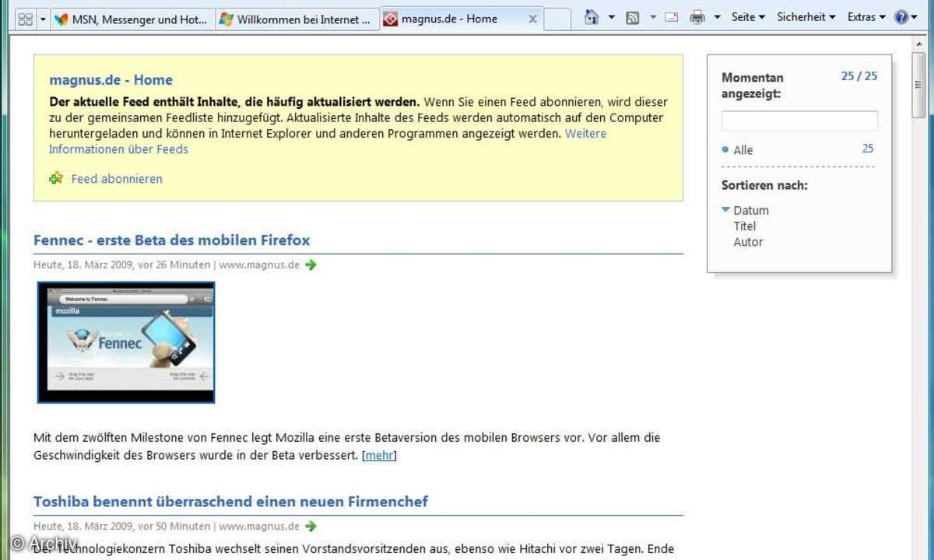Click green arrow beside the Fennec article date
The image size is (934, 560).
(x=311, y=264)
